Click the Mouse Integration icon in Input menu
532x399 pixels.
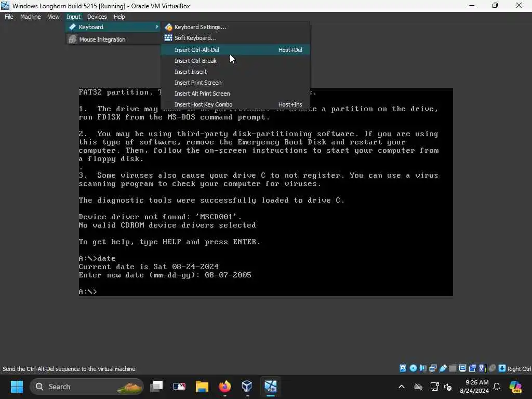[72, 39]
